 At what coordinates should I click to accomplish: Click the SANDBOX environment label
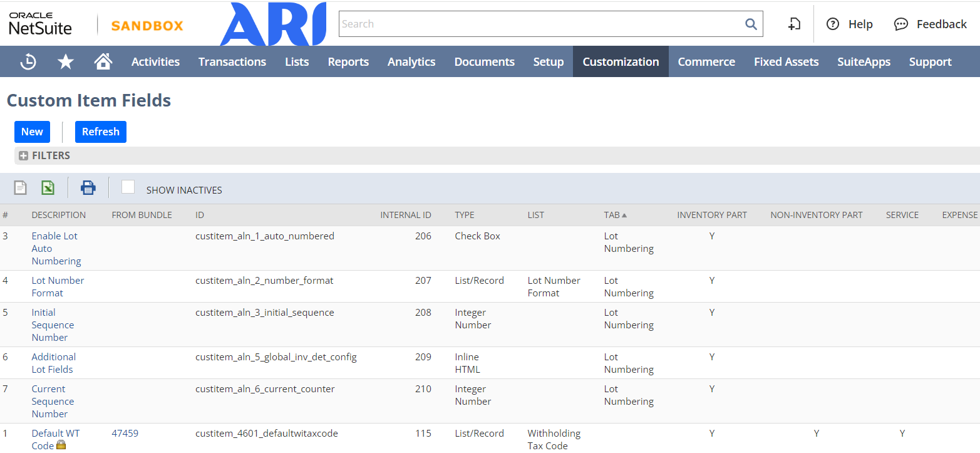147,26
